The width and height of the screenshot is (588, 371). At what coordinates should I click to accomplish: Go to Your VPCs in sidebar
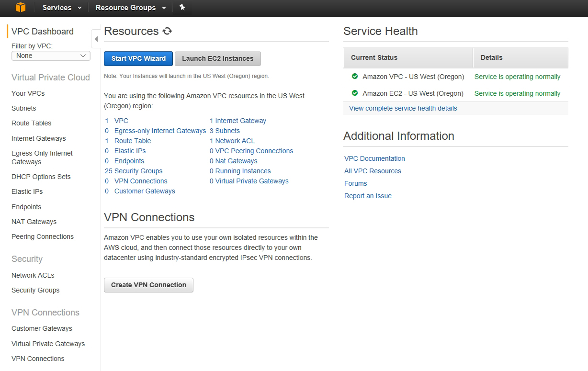pos(28,93)
